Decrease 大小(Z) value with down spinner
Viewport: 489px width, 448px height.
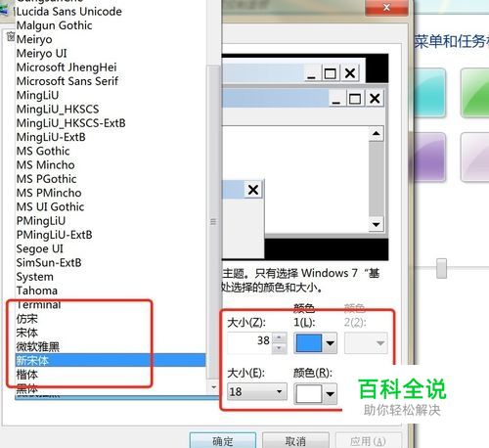pyautogui.click(x=279, y=348)
